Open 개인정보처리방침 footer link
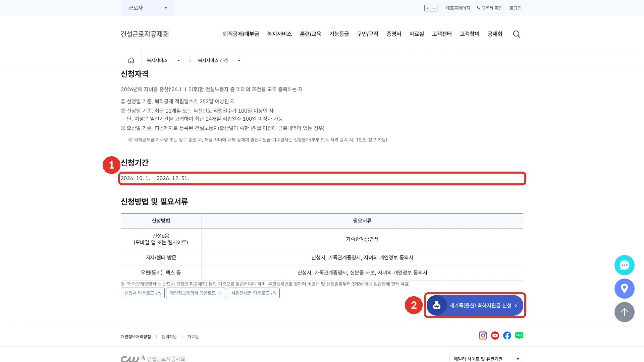644x362 pixels. 136,337
